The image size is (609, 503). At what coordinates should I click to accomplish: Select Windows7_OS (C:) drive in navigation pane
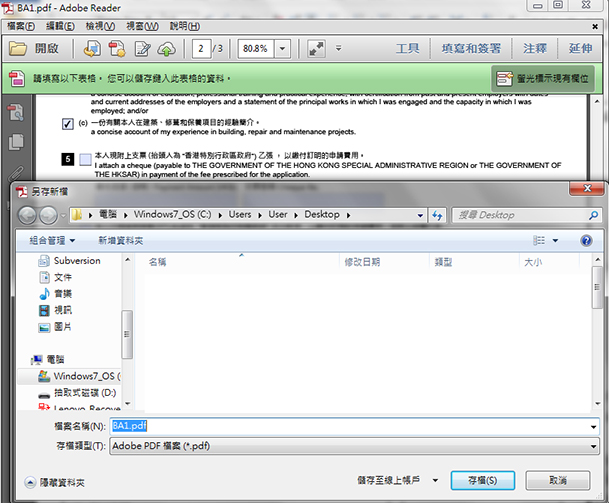[80, 376]
